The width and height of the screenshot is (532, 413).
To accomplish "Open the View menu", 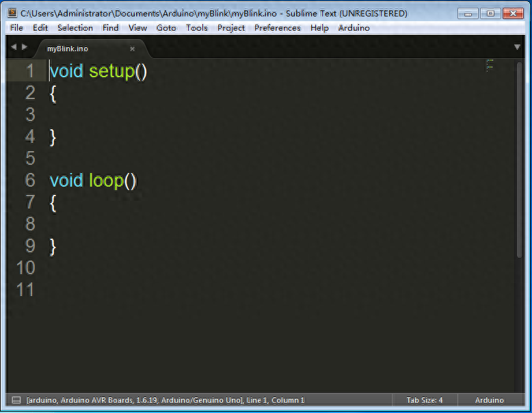I will coord(137,28).
